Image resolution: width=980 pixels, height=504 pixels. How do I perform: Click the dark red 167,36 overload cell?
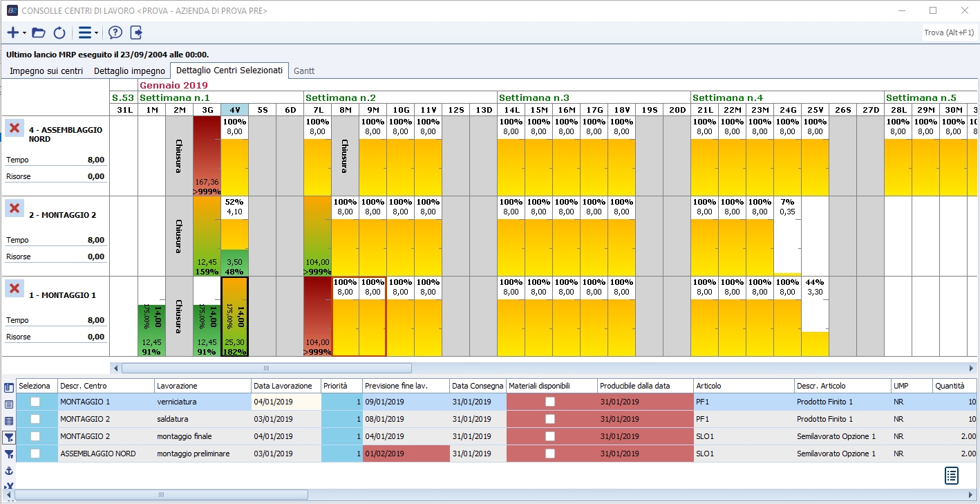(207, 156)
